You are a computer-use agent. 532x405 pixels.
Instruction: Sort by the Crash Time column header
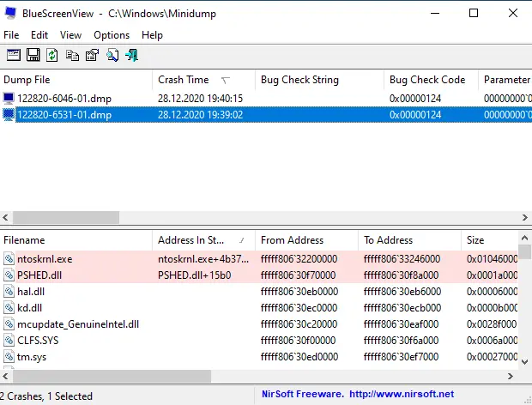tap(203, 80)
